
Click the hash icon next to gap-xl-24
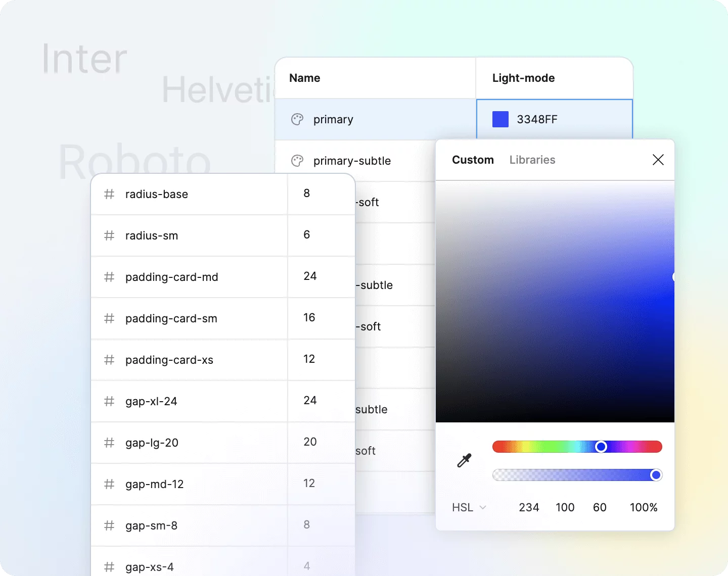[x=109, y=402]
